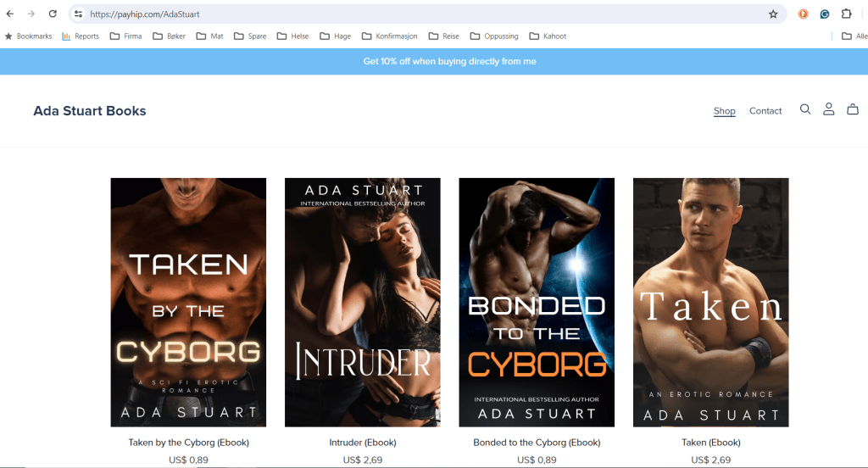Expand the Firma bookmarks folder
The height and width of the screenshot is (468, 868).
(x=125, y=36)
